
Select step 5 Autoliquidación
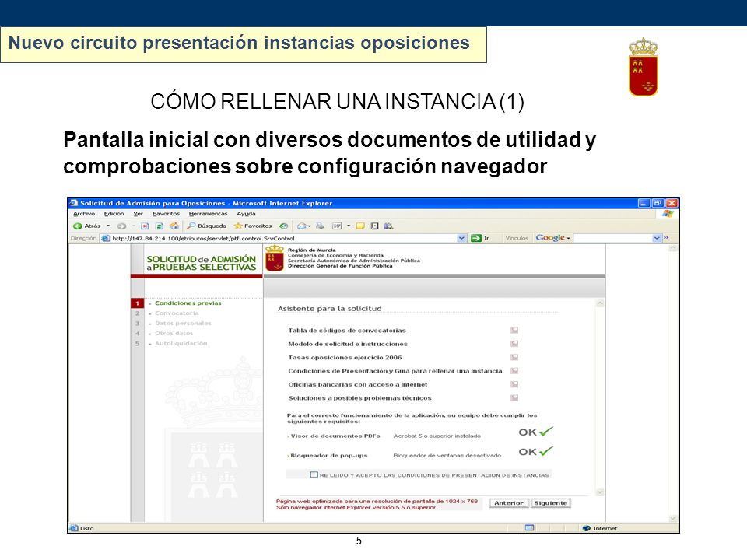[181, 343]
